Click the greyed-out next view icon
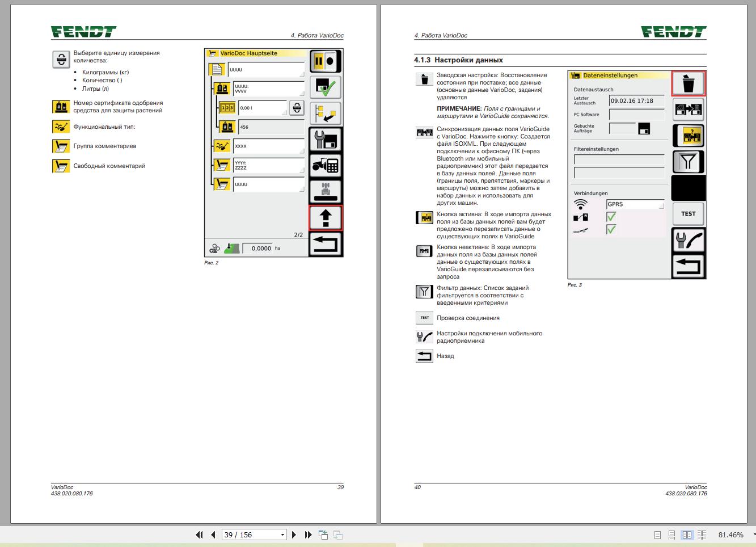 (x=337, y=535)
